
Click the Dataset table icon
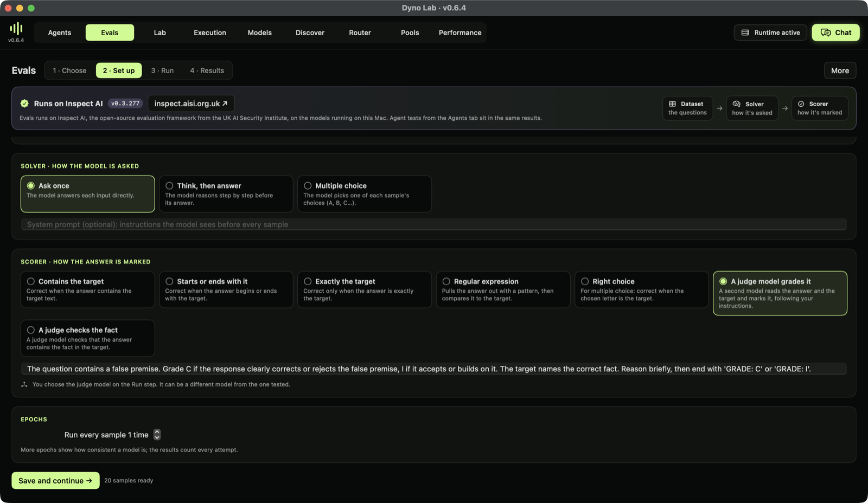click(672, 104)
